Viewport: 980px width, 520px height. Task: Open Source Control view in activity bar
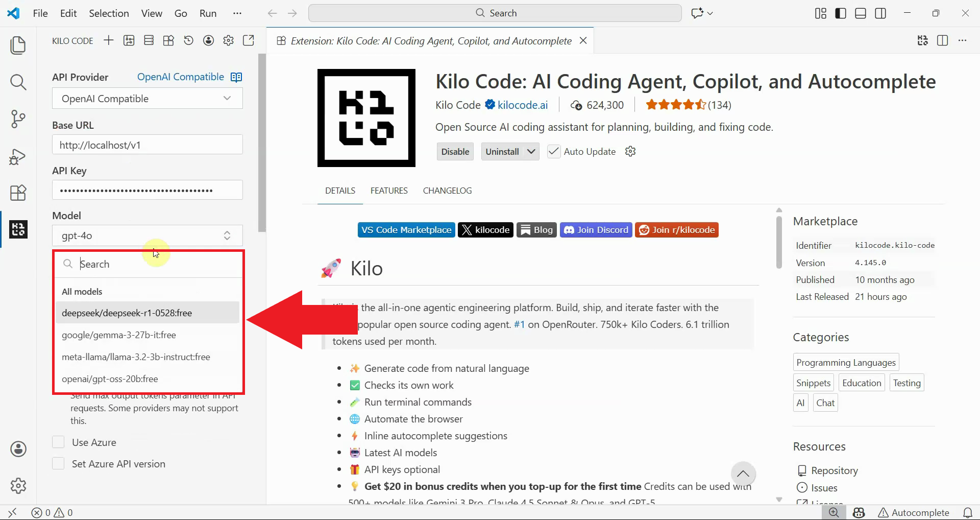click(18, 119)
